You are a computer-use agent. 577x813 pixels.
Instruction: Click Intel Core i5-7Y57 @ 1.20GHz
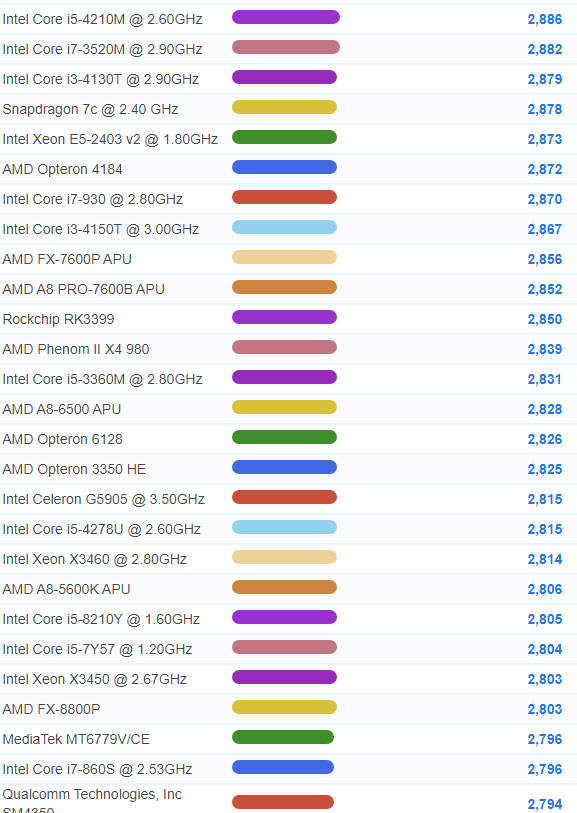(x=97, y=650)
